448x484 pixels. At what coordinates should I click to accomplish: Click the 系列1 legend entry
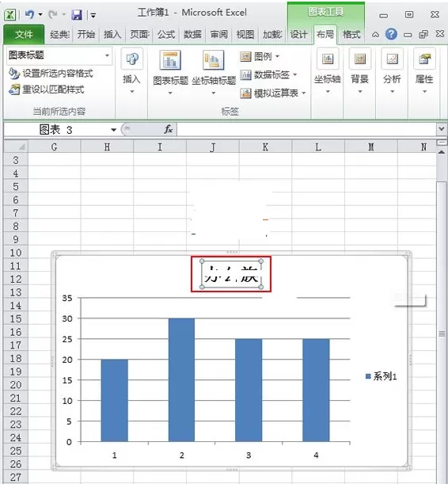click(x=381, y=376)
